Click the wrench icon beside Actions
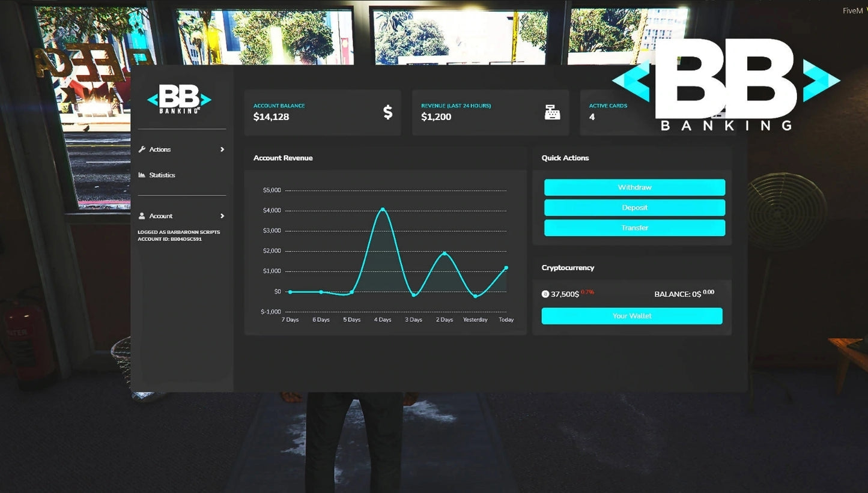Image resolution: width=868 pixels, height=493 pixels. (x=142, y=150)
